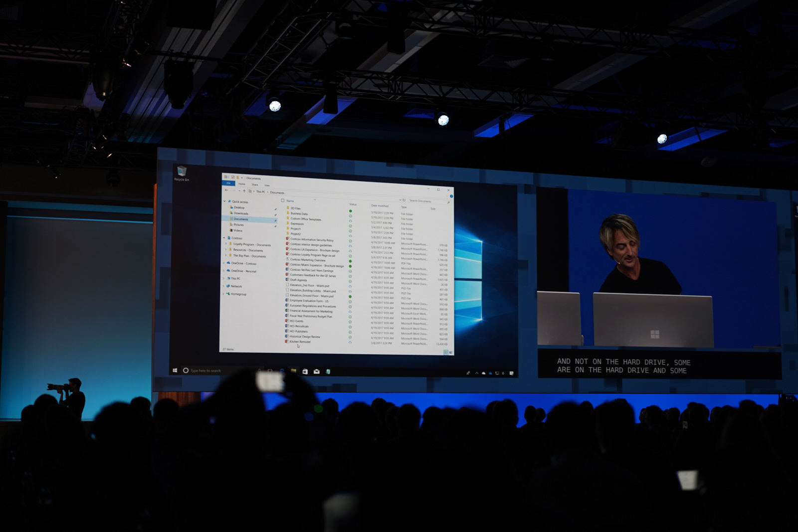798x532 pixels.
Task: Sort by the Date modified column
Action: [380, 205]
